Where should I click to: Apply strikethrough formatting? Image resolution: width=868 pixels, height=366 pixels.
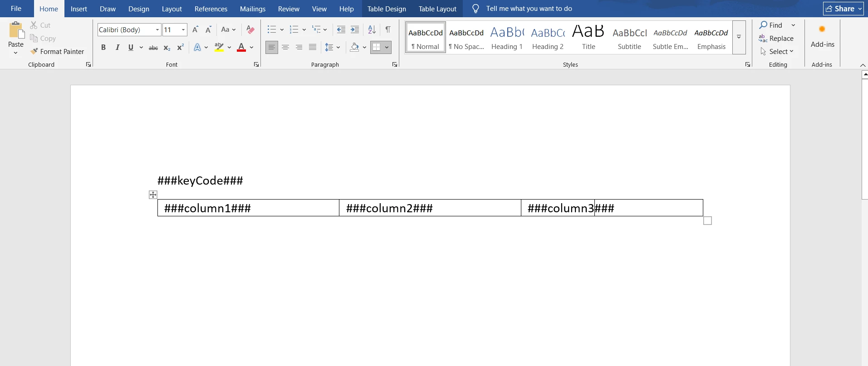coord(153,48)
